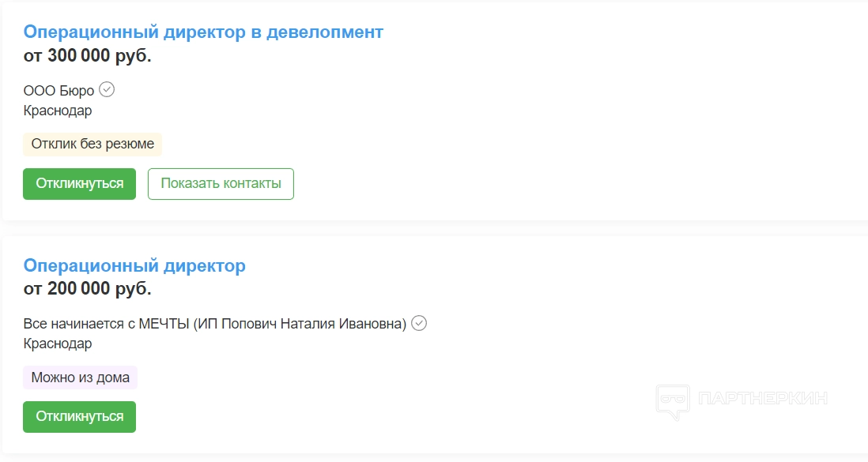Screen dimensions: 868x462
Task: Click the Отклик без резюме tag
Action: pos(92,144)
